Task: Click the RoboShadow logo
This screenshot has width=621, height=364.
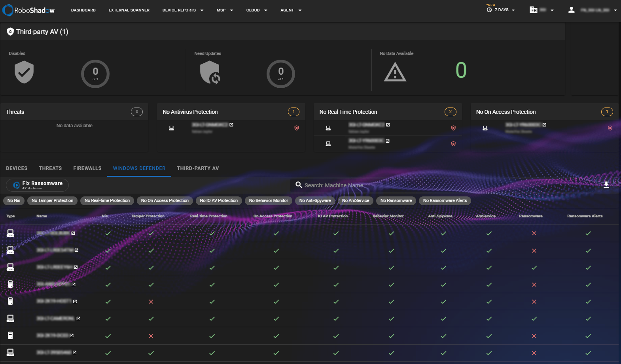Action: pos(28,10)
